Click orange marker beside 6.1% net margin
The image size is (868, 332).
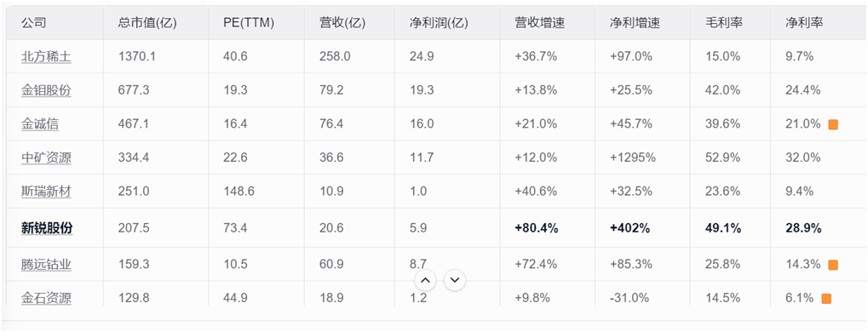point(826,299)
